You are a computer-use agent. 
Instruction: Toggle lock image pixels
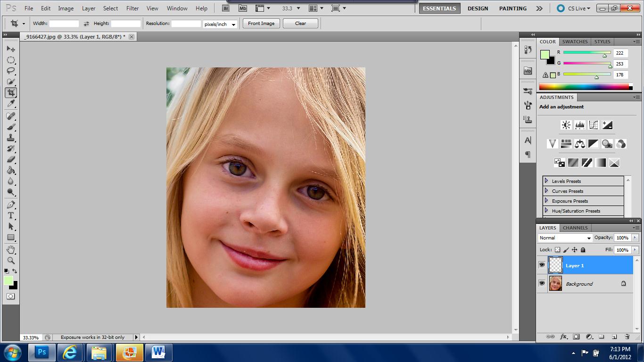tap(566, 250)
